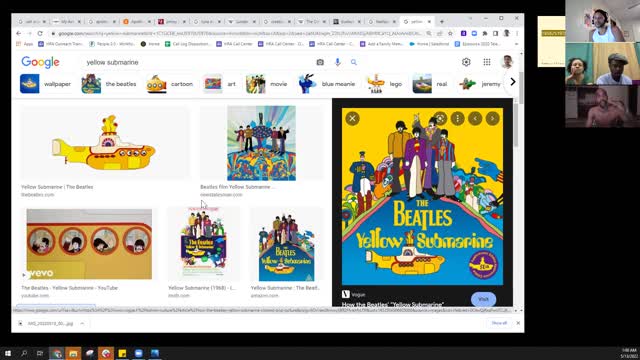640x360 pixels.
Task: Start voice search with microphone icon
Action: pyautogui.click(x=337, y=62)
